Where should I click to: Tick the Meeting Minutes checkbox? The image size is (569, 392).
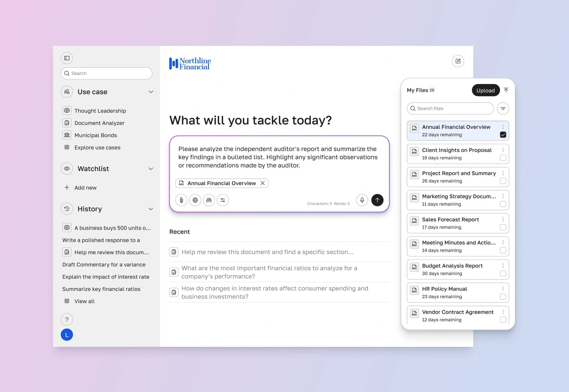click(x=503, y=250)
